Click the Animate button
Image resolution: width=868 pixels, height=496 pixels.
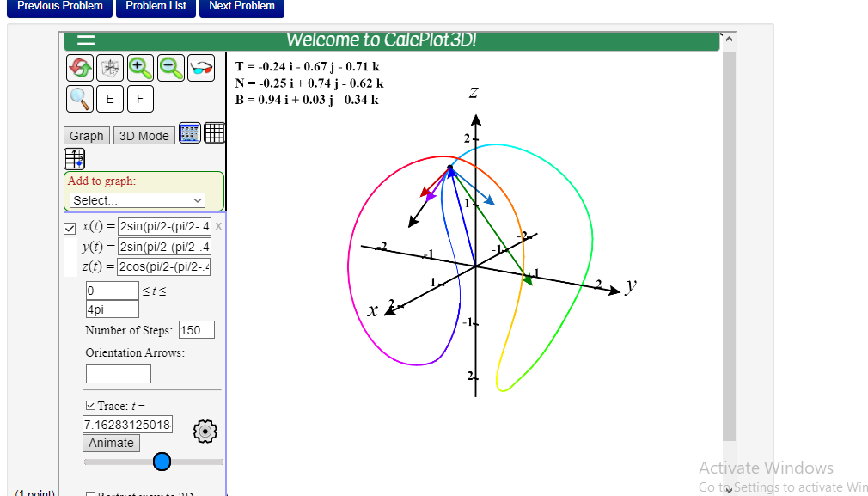(x=111, y=443)
